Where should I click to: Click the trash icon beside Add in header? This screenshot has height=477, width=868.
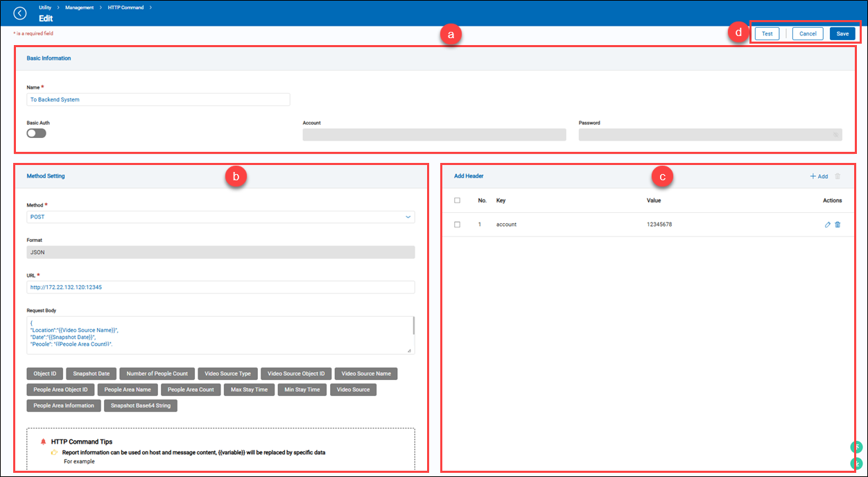point(837,176)
